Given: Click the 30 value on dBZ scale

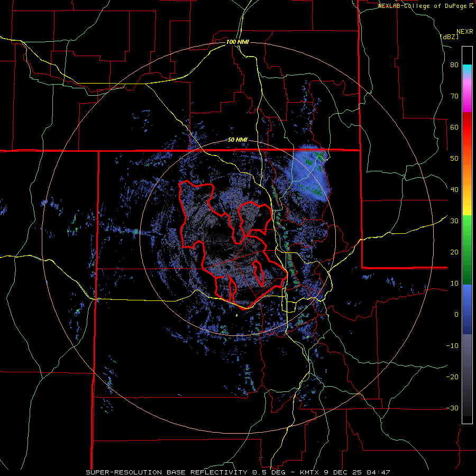Looking at the screenshot, I should [x=454, y=221].
